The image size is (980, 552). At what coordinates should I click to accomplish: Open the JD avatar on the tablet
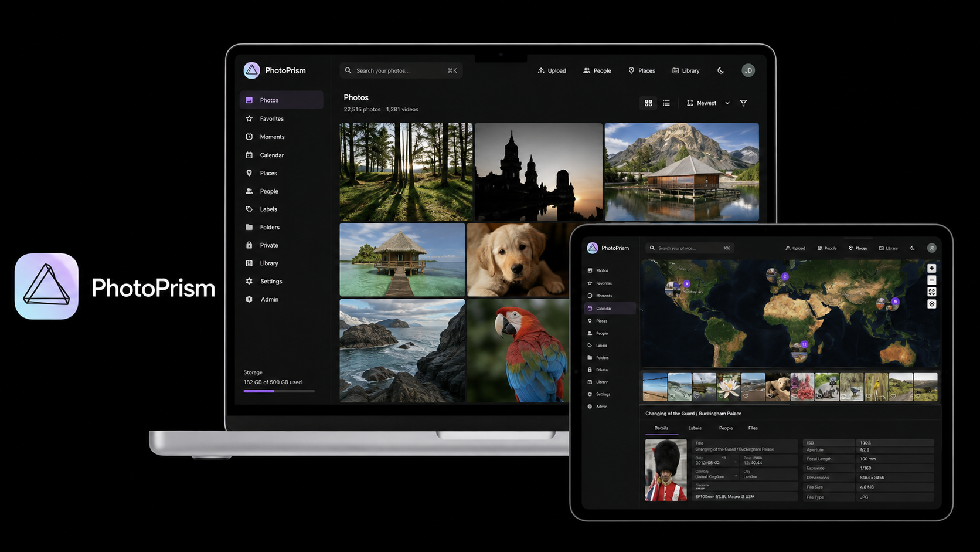pos(931,248)
